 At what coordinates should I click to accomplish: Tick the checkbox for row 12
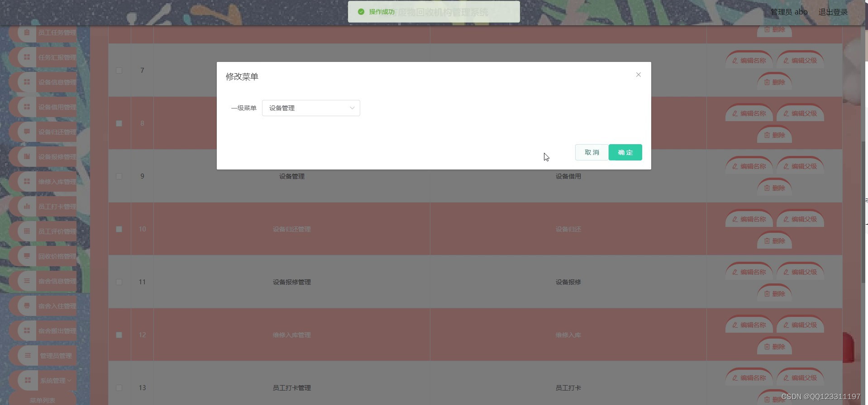119,335
